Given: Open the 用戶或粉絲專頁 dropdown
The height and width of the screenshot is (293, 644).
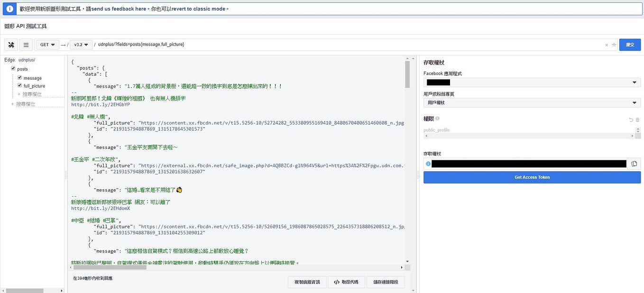Looking at the screenshot, I should (532, 102).
